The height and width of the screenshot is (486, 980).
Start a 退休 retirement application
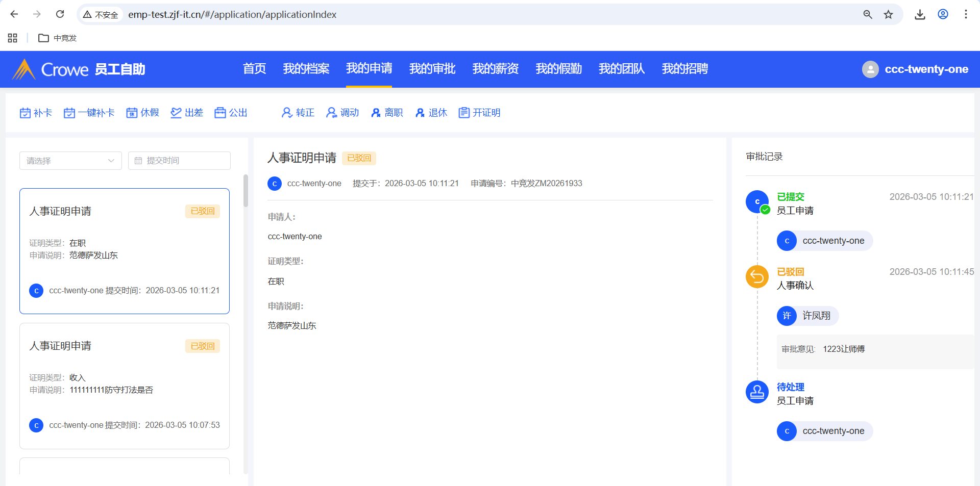(431, 113)
